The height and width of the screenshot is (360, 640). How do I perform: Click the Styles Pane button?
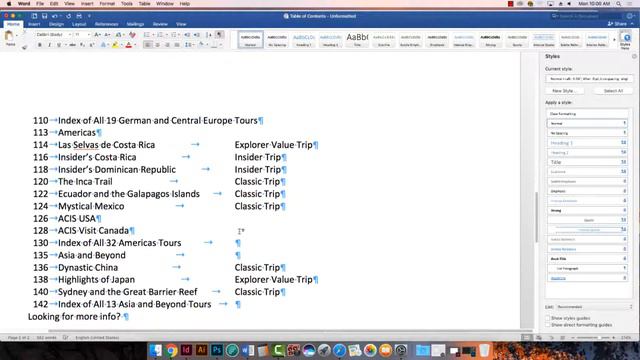(x=626, y=40)
